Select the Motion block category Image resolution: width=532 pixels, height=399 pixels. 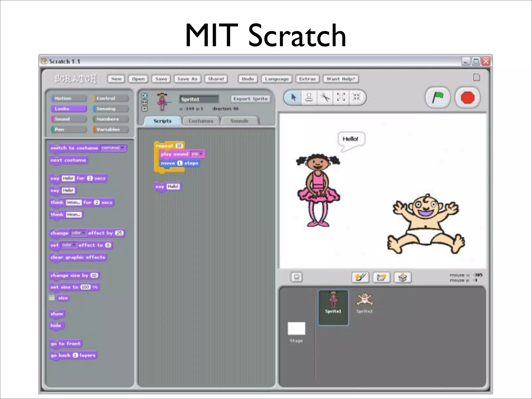(x=69, y=98)
